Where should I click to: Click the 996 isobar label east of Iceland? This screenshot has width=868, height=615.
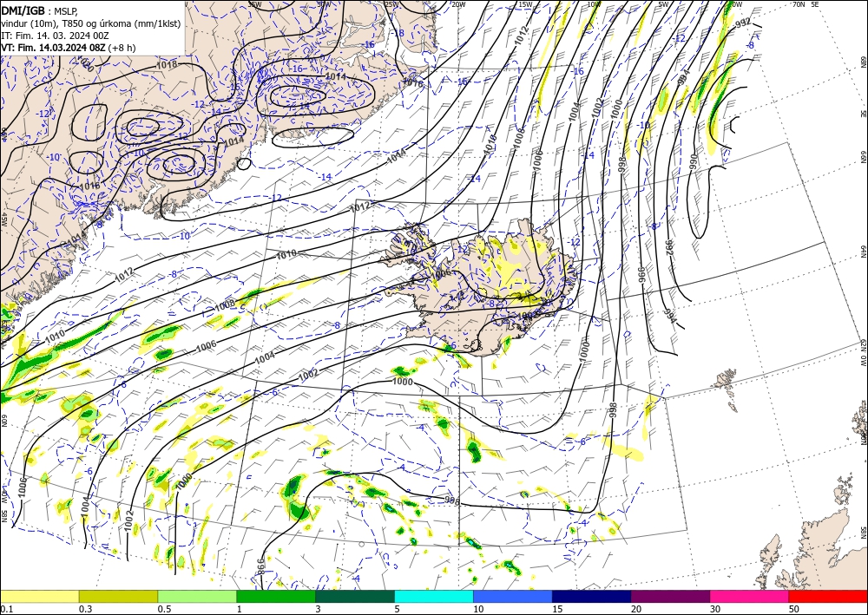(x=641, y=276)
